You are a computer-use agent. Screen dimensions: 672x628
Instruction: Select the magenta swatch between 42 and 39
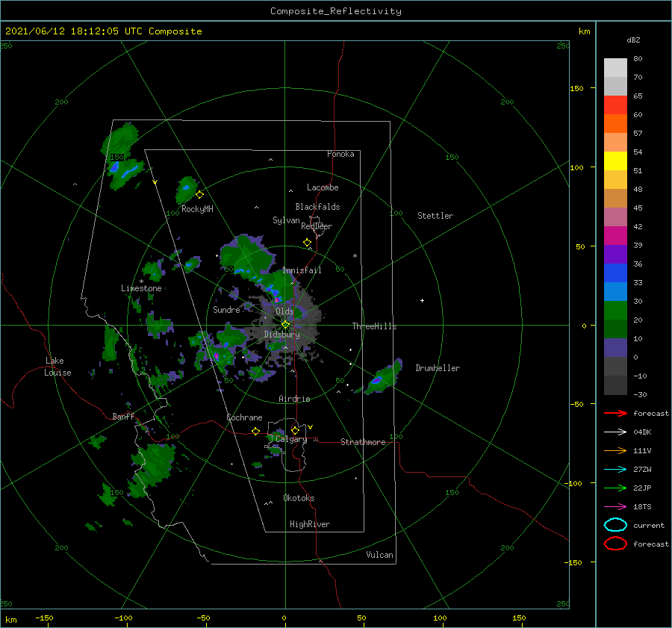(x=615, y=236)
